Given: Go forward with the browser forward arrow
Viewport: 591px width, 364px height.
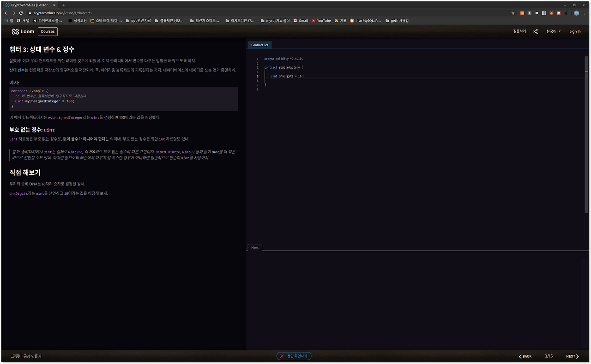Looking at the screenshot, I should click(x=13, y=13).
